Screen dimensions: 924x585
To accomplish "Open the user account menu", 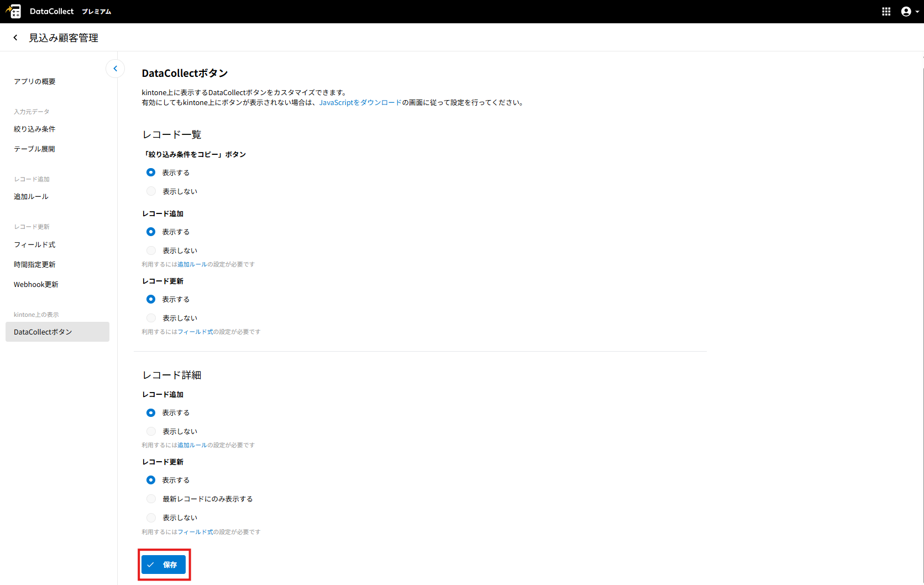I will tap(910, 12).
